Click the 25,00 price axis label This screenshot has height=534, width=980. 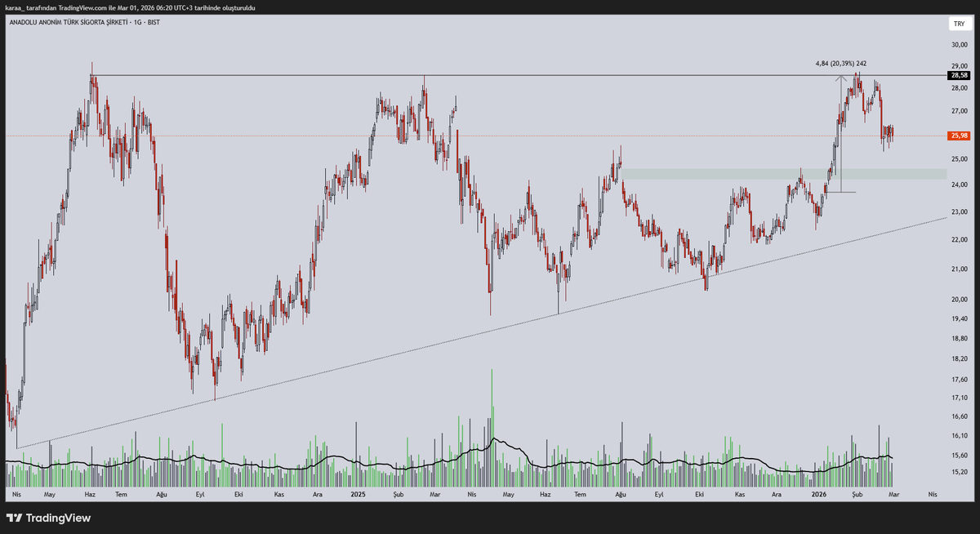click(959, 158)
